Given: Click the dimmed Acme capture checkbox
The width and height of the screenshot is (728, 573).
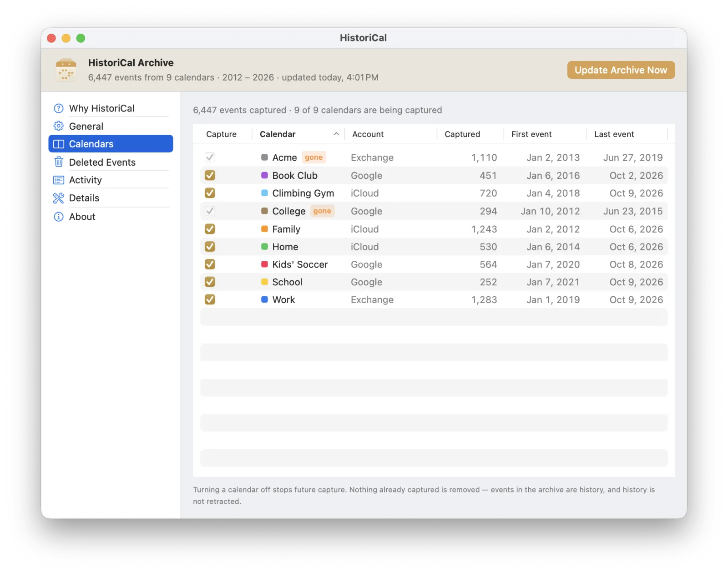Looking at the screenshot, I should click(210, 157).
